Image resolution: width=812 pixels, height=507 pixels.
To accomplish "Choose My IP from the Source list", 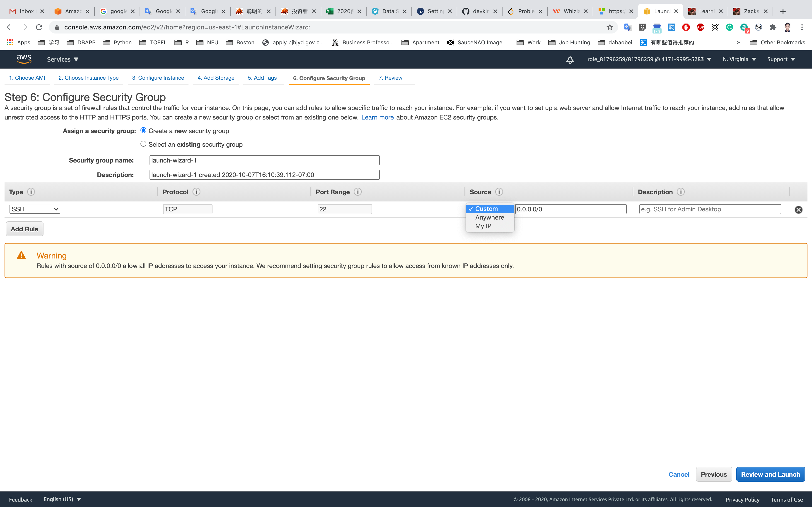I will point(483,226).
